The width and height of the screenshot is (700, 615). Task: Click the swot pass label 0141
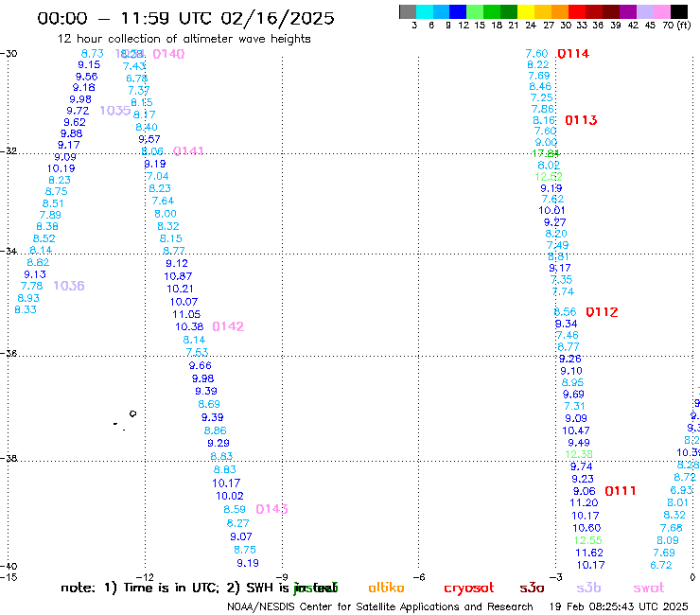188,151
